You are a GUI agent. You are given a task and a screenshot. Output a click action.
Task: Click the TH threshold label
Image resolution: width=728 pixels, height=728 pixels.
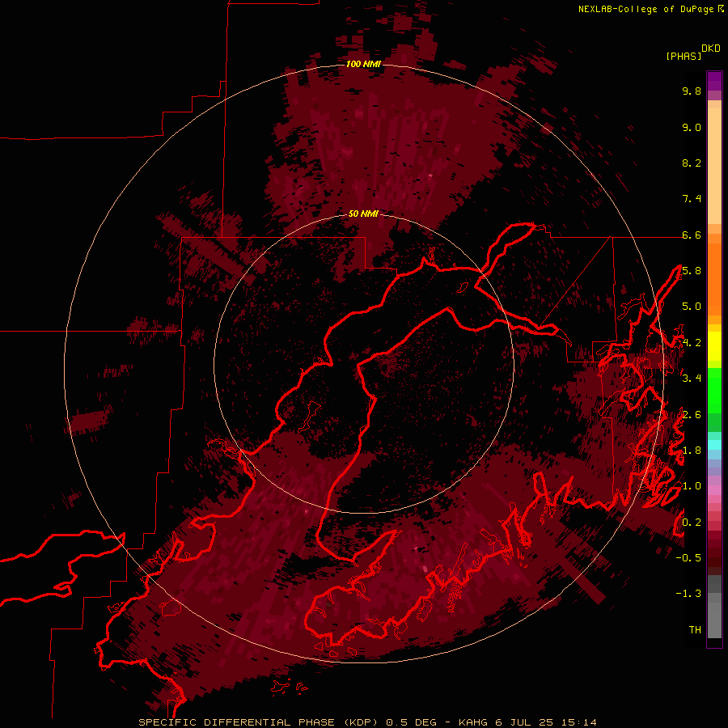(x=695, y=630)
